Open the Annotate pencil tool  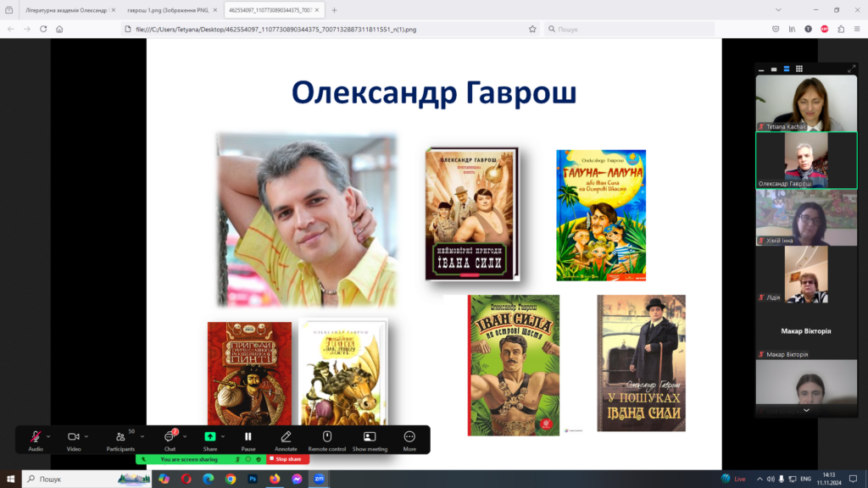coord(286,437)
